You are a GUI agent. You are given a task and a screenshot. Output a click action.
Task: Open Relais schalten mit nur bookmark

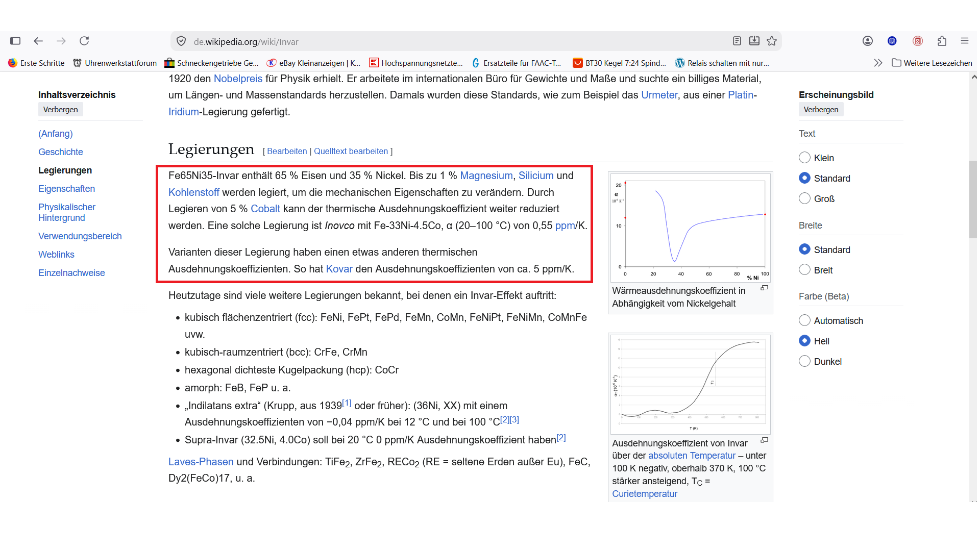[x=722, y=63]
